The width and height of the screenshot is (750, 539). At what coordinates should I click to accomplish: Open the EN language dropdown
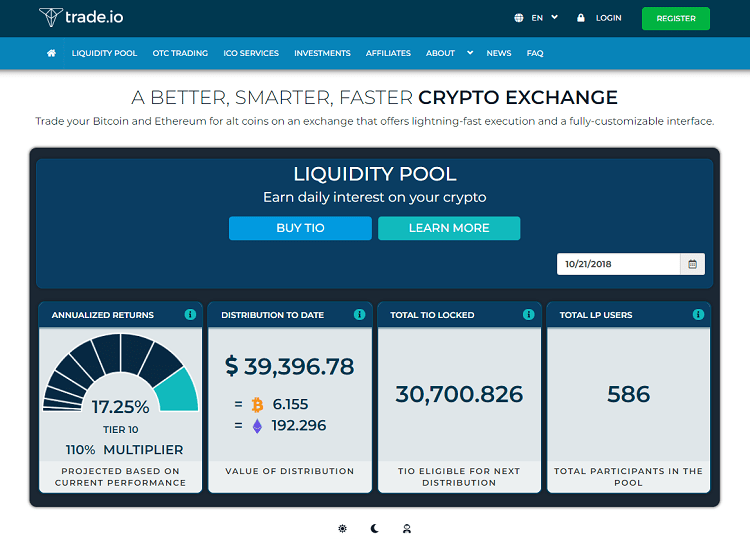[536, 18]
